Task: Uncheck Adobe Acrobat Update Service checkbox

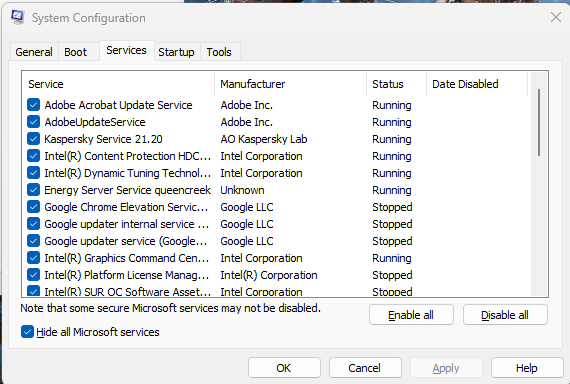Action: click(33, 105)
